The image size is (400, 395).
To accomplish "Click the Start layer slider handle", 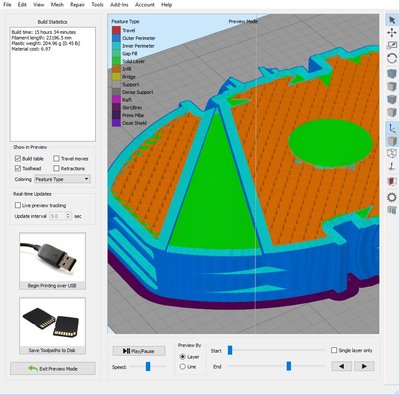I will point(230,350).
